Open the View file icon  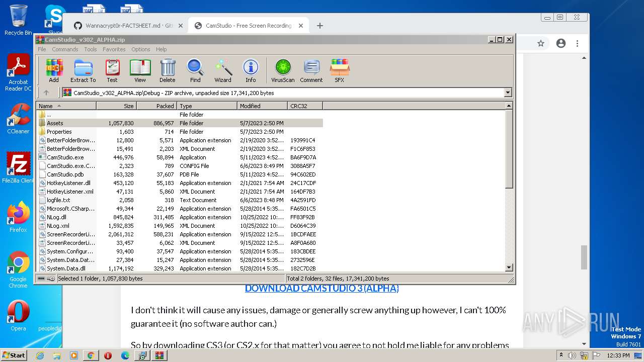point(140,70)
